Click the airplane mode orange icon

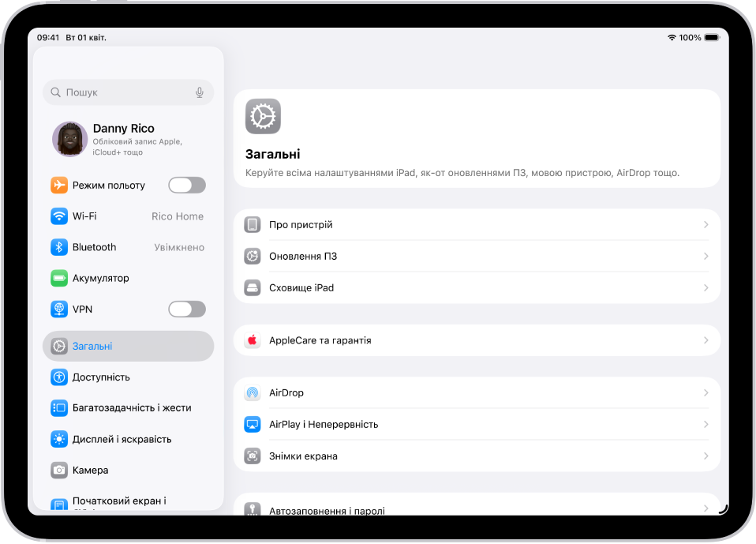59,185
